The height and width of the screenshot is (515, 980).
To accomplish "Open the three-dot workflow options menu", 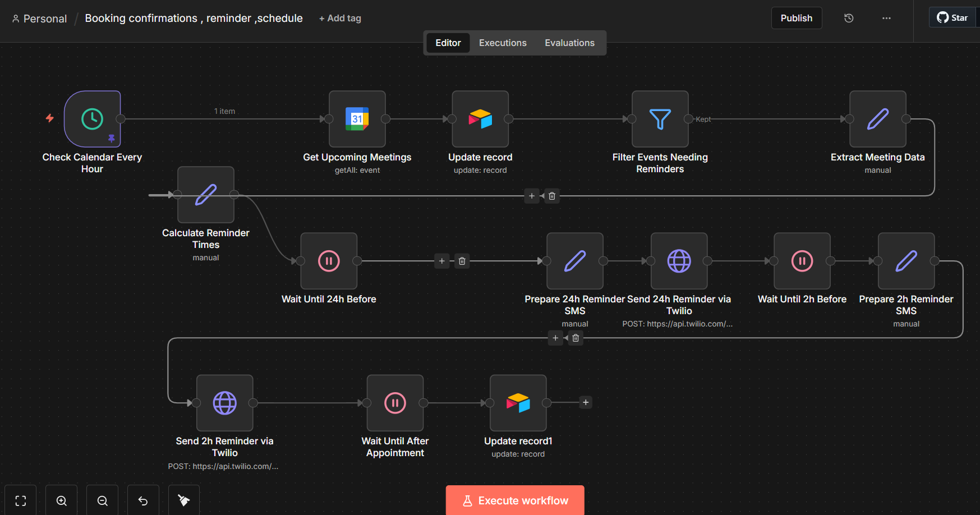I will 886,18.
